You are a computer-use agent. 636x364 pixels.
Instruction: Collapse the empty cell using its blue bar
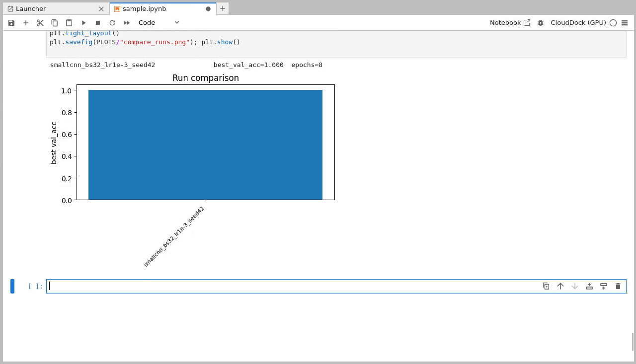tap(12, 286)
